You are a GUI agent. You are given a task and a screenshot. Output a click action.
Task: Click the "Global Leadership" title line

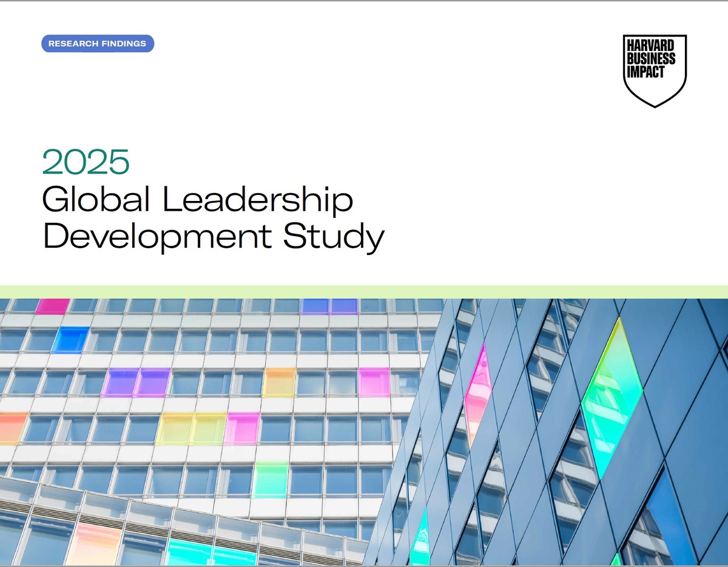[197, 200]
